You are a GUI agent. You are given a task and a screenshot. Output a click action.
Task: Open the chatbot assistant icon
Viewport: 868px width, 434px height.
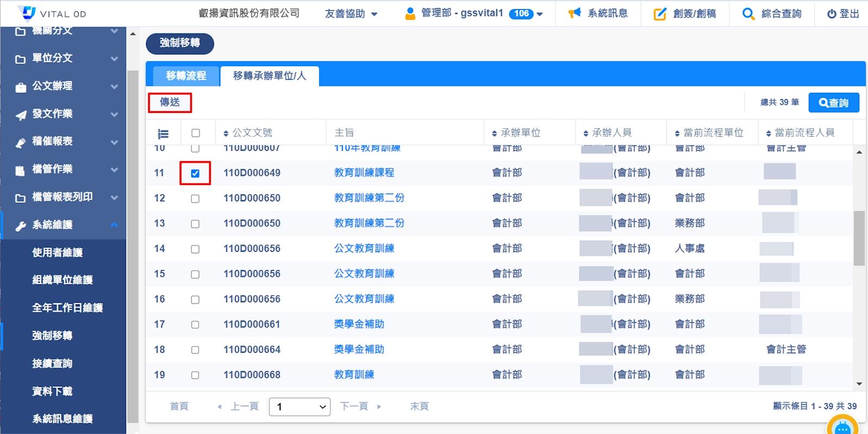click(842, 427)
